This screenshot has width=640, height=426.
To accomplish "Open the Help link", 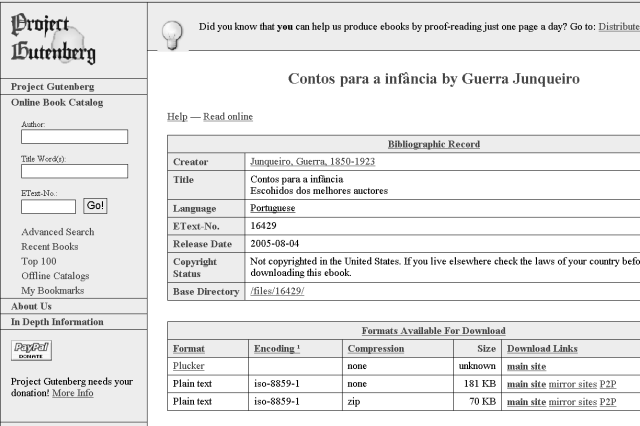I will click(176, 117).
